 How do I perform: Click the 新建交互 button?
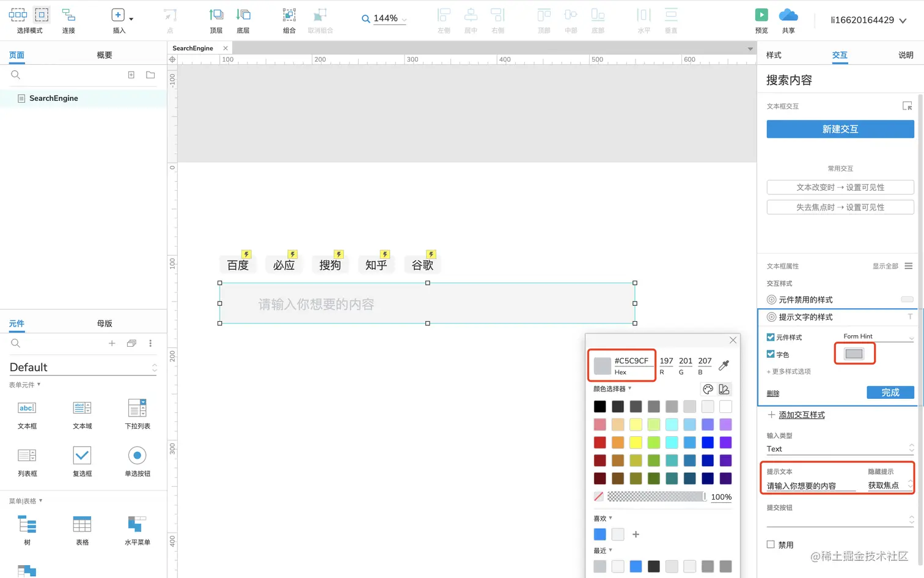tap(840, 129)
